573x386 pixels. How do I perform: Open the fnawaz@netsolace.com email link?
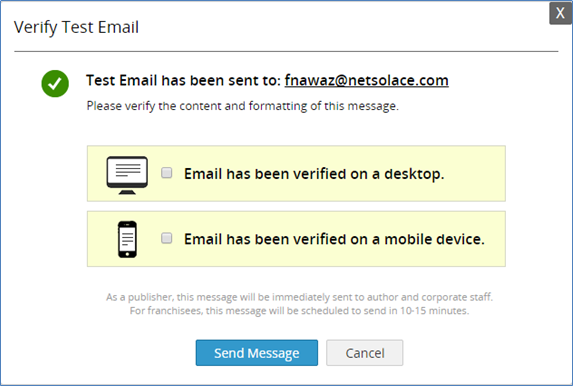coord(367,80)
